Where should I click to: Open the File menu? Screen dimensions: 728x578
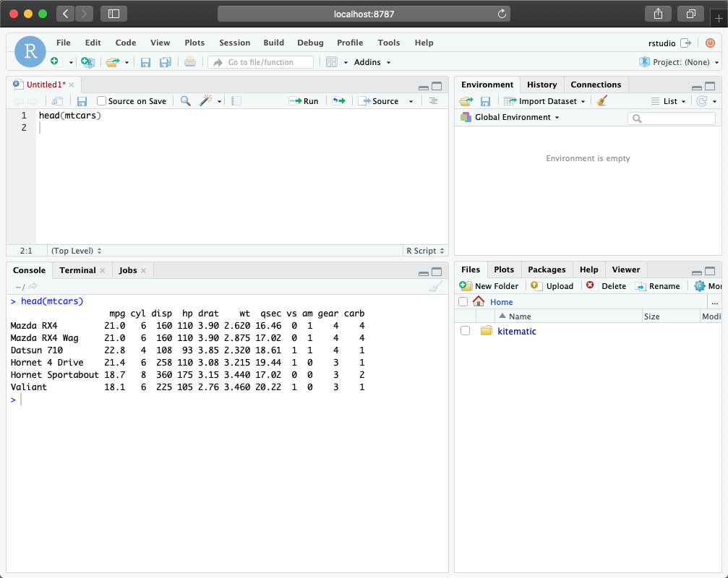[64, 43]
